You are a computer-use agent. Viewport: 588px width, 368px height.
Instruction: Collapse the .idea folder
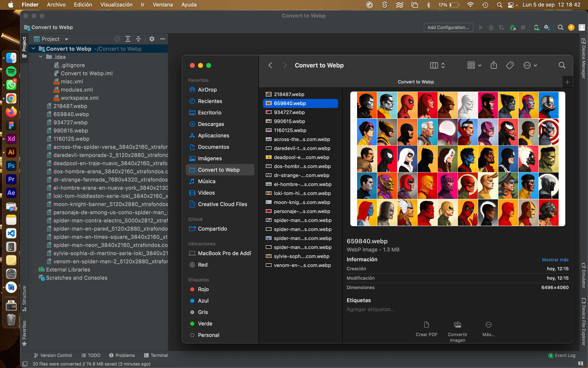tap(41, 57)
